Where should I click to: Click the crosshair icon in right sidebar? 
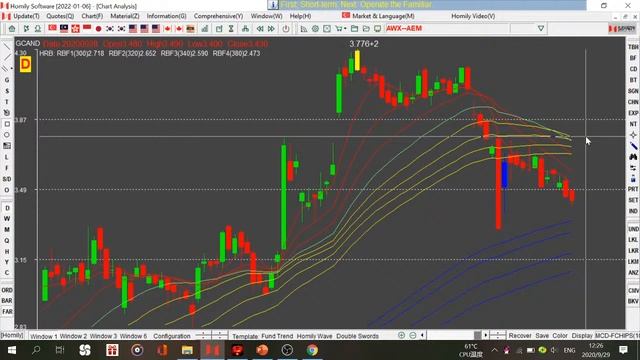[x=633, y=135]
